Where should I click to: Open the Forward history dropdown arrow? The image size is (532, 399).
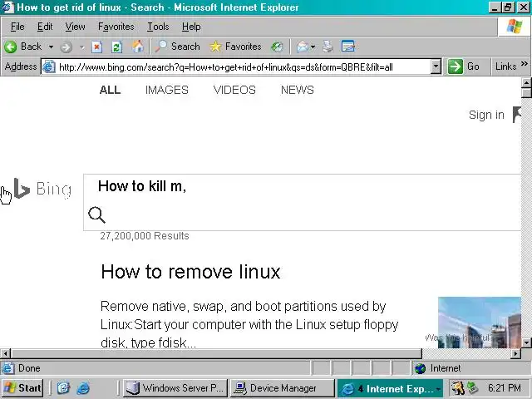point(82,47)
